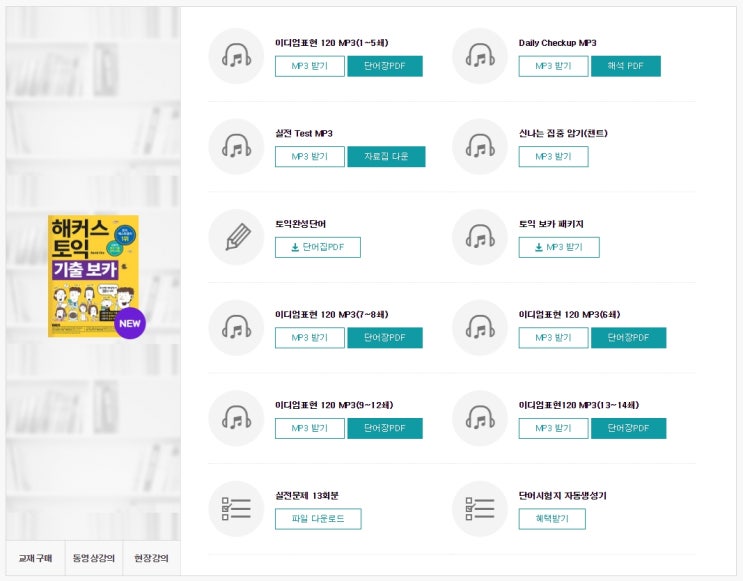Click the pencil icon beside 토익완성단어
Image resolution: width=743 pixels, height=581 pixels.
point(236,237)
